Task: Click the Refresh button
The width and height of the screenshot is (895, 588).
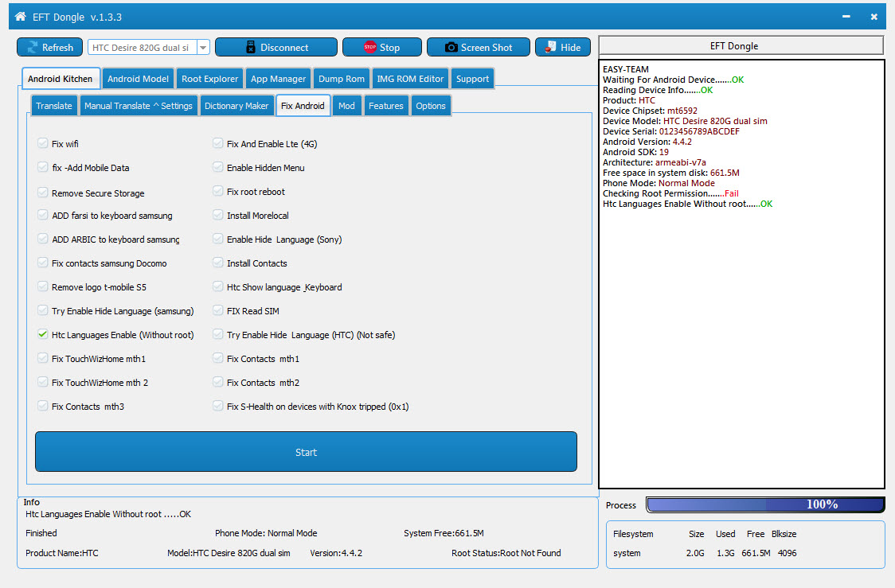Action: (x=49, y=47)
